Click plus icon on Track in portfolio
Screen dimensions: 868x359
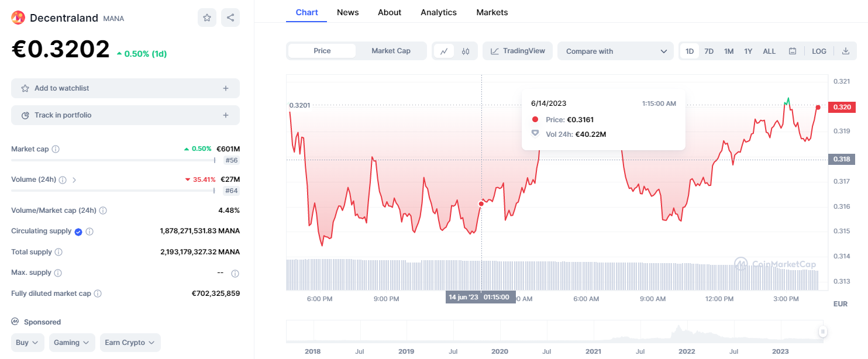pos(226,115)
